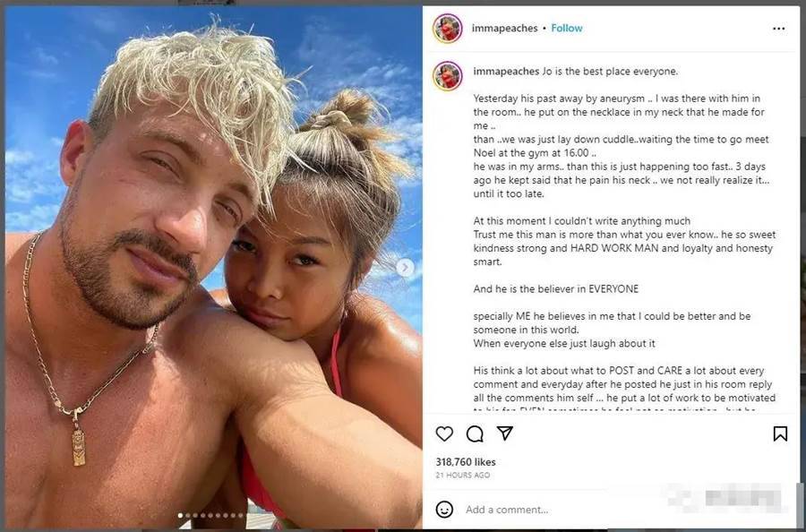The image size is (806, 532).
Task: View the 318,760 likes list
Action: (x=466, y=462)
